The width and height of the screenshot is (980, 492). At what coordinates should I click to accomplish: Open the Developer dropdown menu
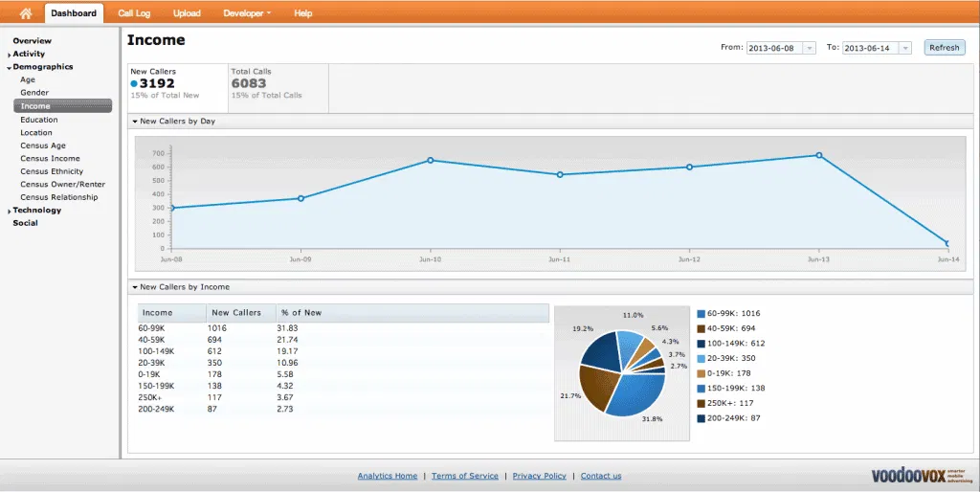247,13
